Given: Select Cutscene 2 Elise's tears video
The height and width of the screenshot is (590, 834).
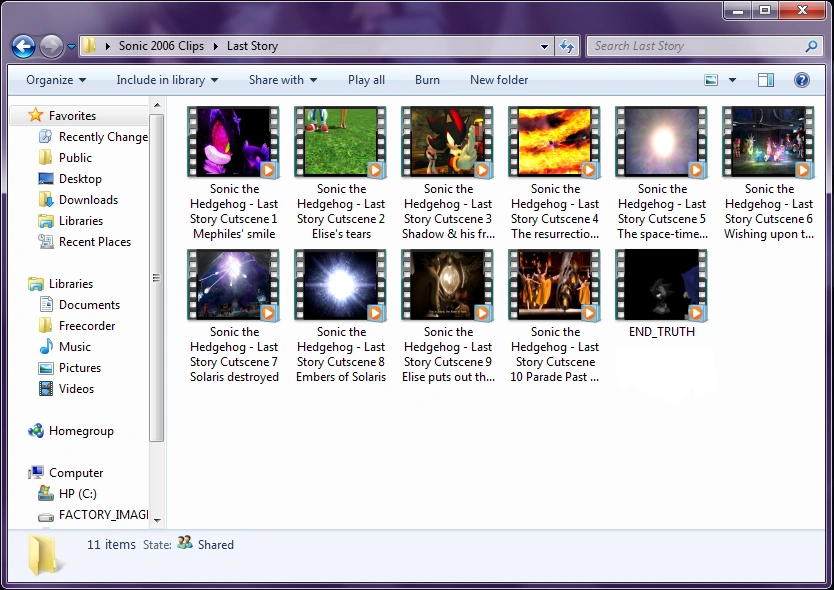Looking at the screenshot, I should click(x=341, y=174).
